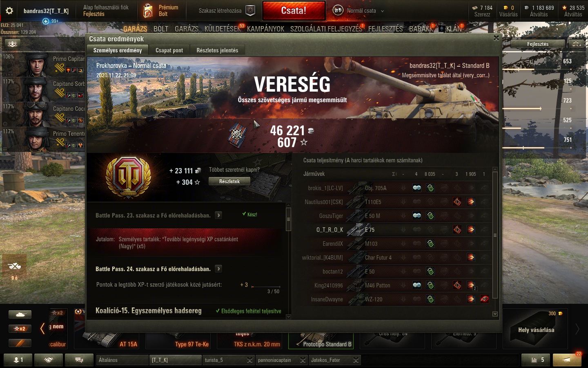Open contacts handshake icon in bottom bar

click(x=48, y=360)
